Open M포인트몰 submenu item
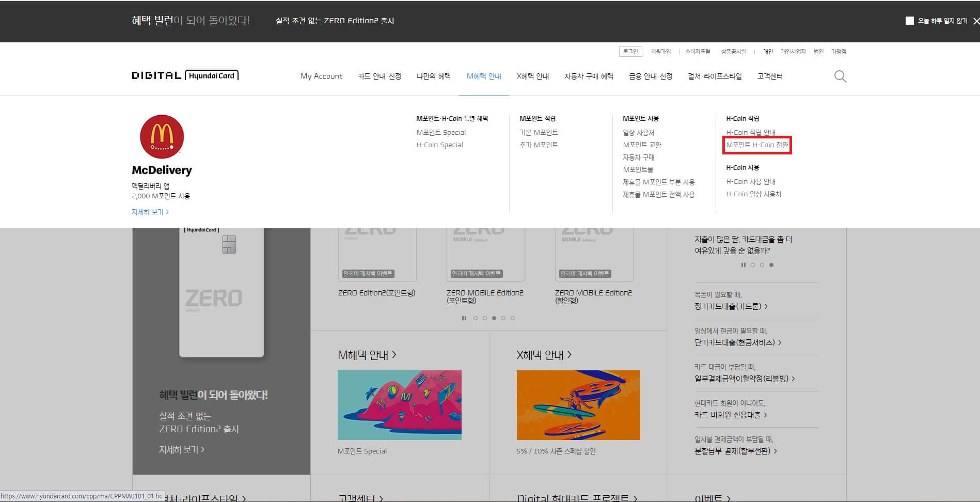Image resolution: width=980 pixels, height=502 pixels. 638,169
